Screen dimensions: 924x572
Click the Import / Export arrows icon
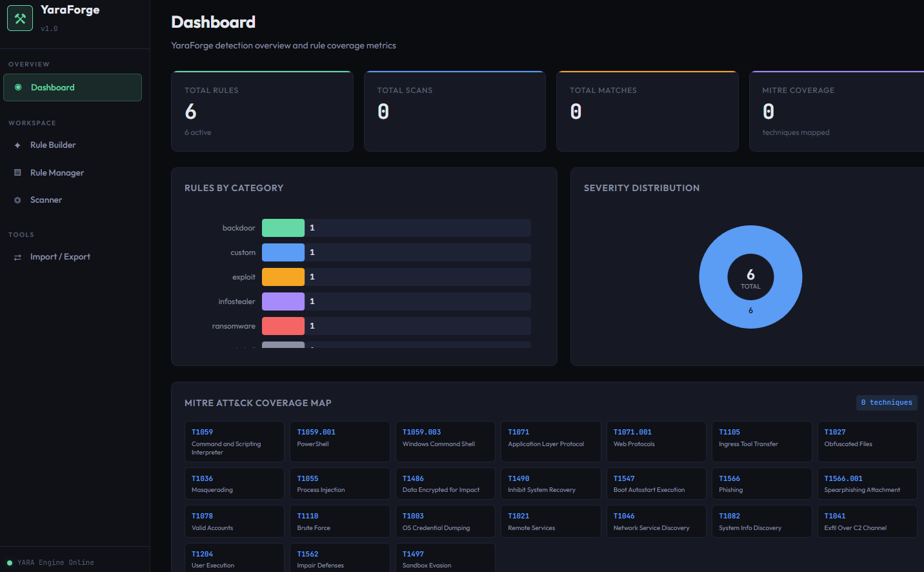point(17,256)
